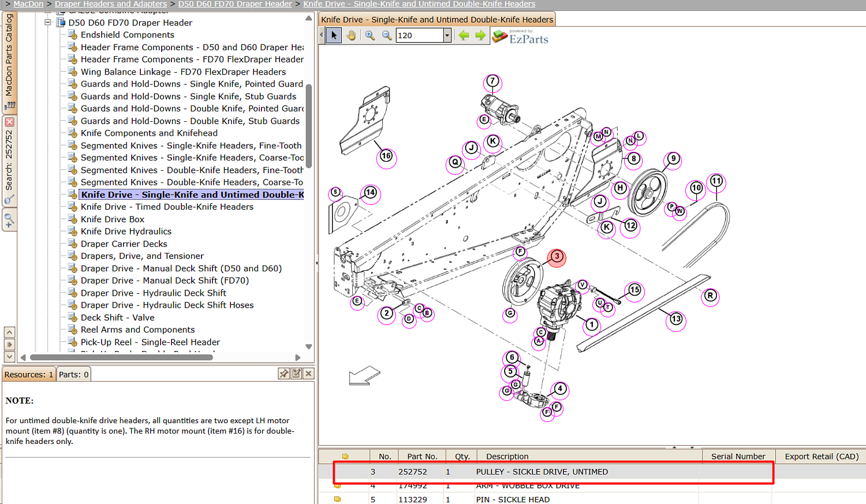Follow the MacDon breadcrumb link
The image size is (866, 504).
28,4
